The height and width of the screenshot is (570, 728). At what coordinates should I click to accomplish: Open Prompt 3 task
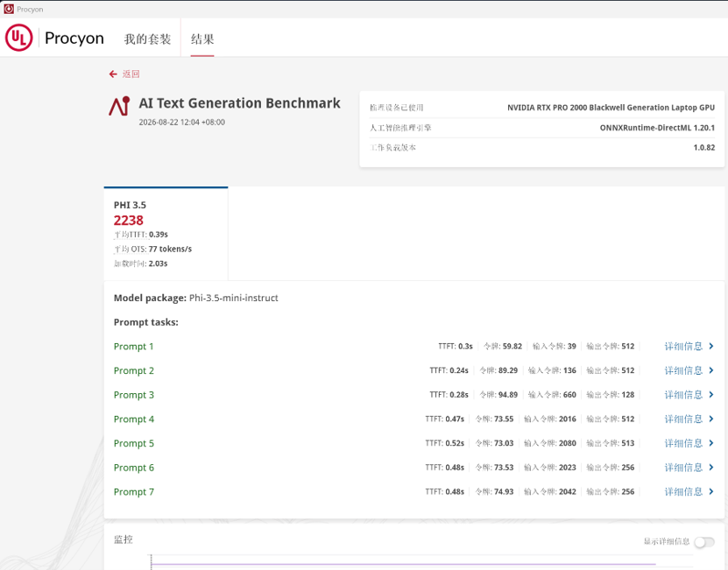tap(134, 395)
